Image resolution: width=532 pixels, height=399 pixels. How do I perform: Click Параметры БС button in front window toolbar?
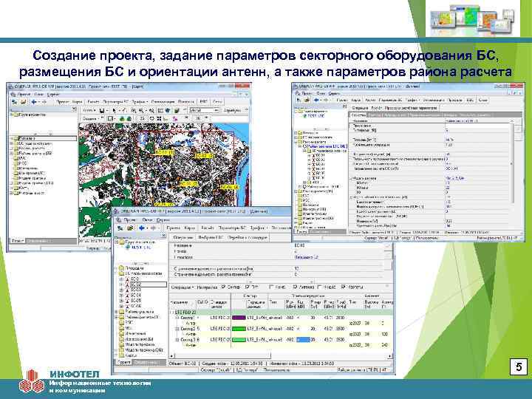pyautogui.click(x=233, y=228)
